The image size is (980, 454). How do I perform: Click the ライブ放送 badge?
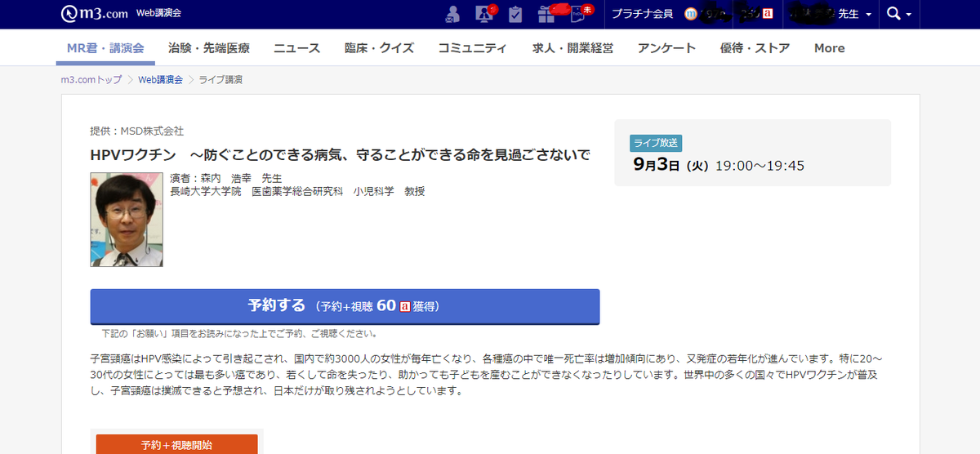point(656,143)
